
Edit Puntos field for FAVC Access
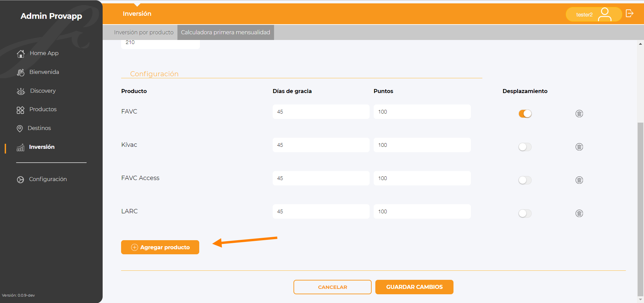point(422,178)
